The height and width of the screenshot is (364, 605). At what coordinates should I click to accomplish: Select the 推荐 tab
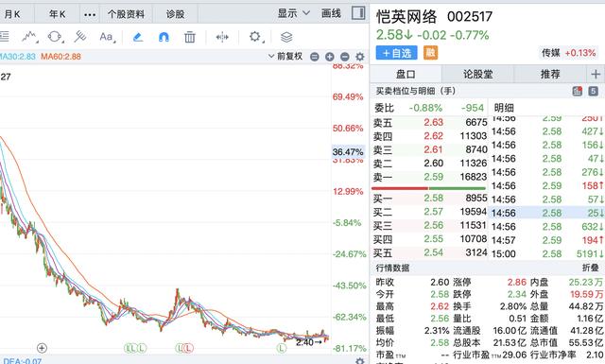pos(550,74)
